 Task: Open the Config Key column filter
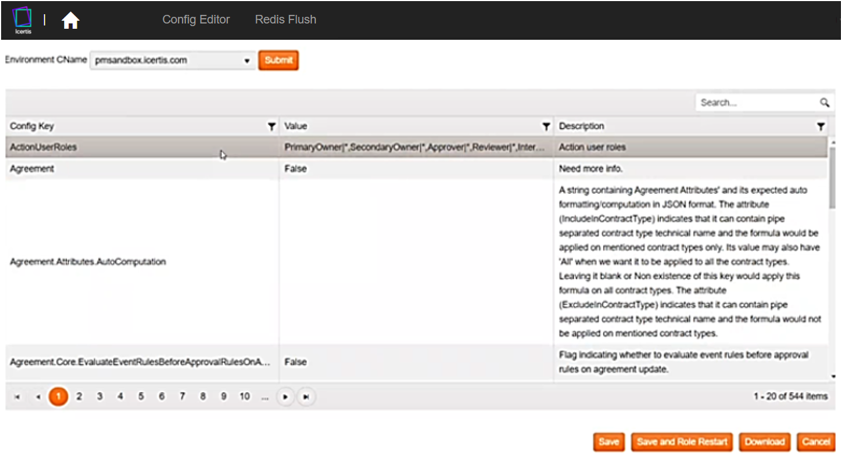pos(271,127)
